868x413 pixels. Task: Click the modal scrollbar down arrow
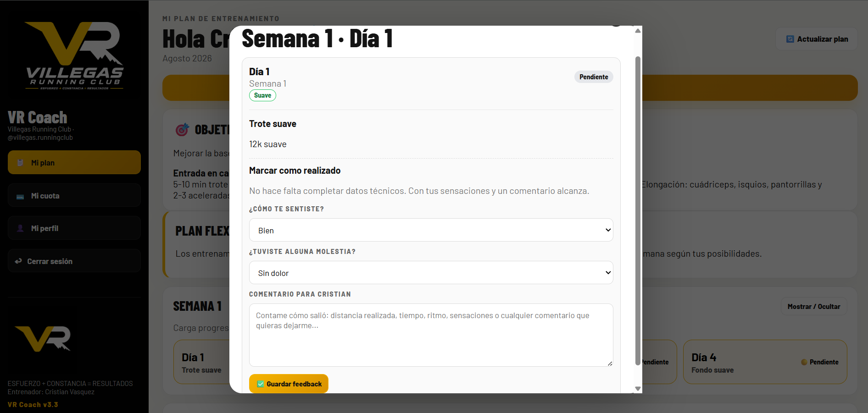click(638, 389)
